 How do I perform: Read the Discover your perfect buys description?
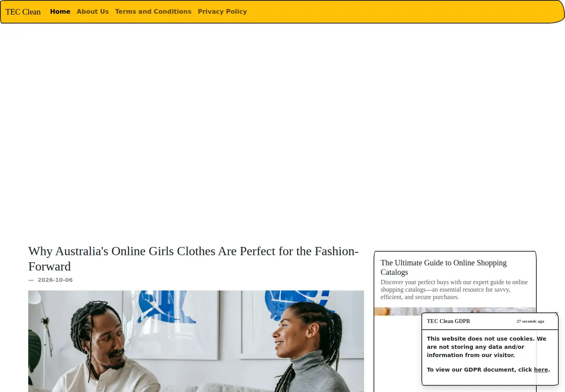coord(454,289)
